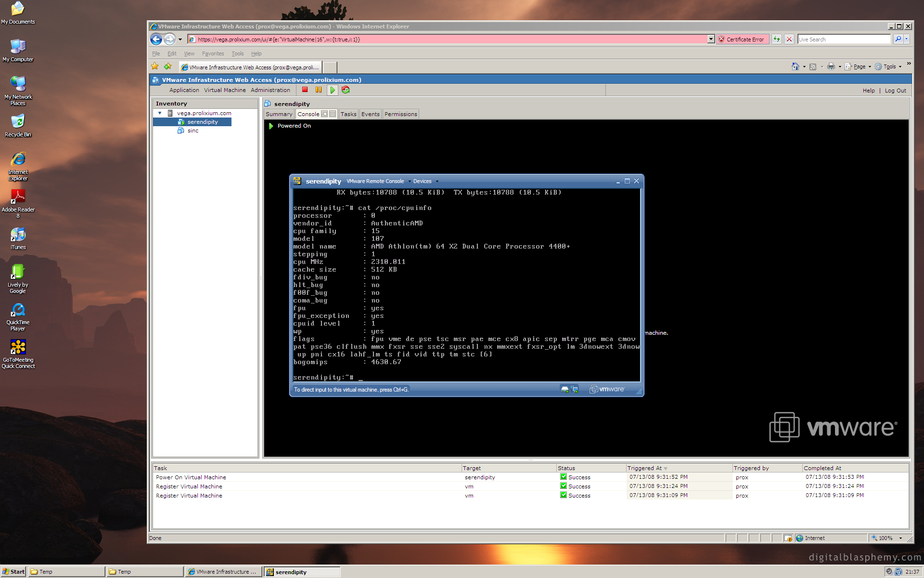This screenshot has height=578, width=924.
Task: Click the green Power On play button
Action: pyautogui.click(x=332, y=90)
